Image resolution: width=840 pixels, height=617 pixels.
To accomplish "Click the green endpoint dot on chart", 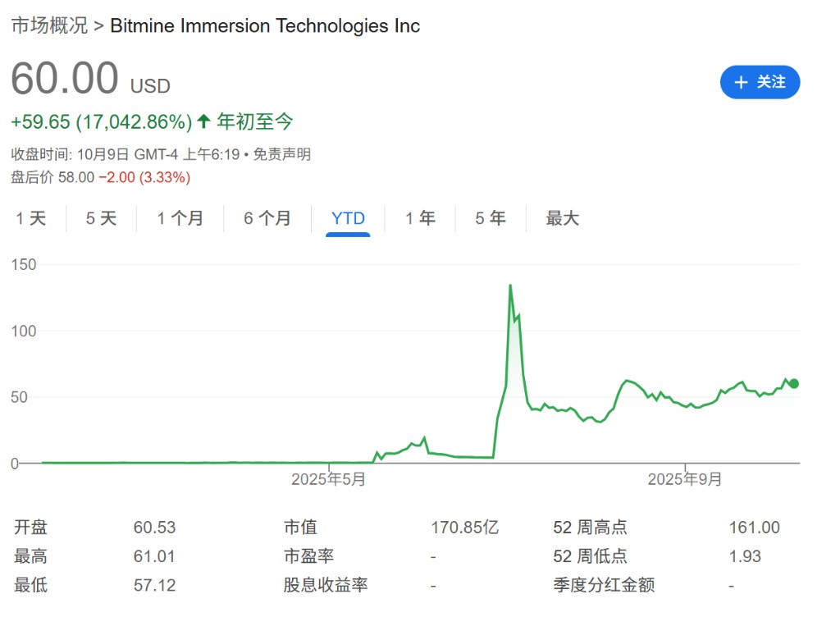I will point(793,383).
